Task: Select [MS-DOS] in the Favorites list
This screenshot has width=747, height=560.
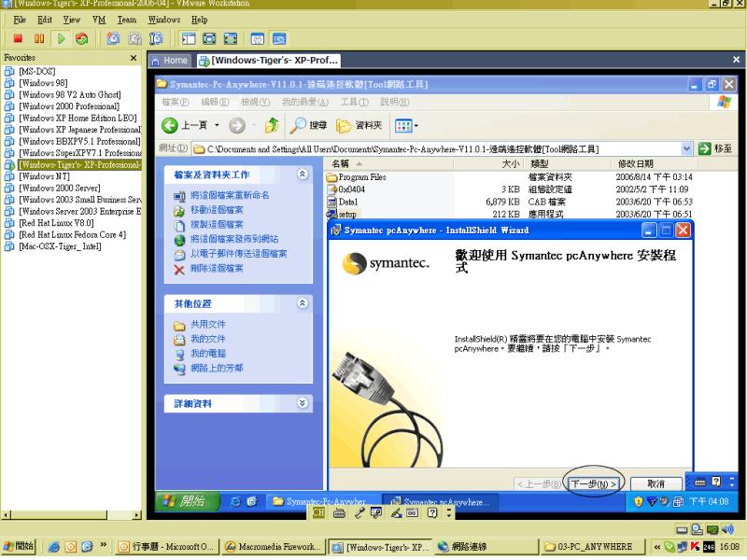Action: [37, 72]
